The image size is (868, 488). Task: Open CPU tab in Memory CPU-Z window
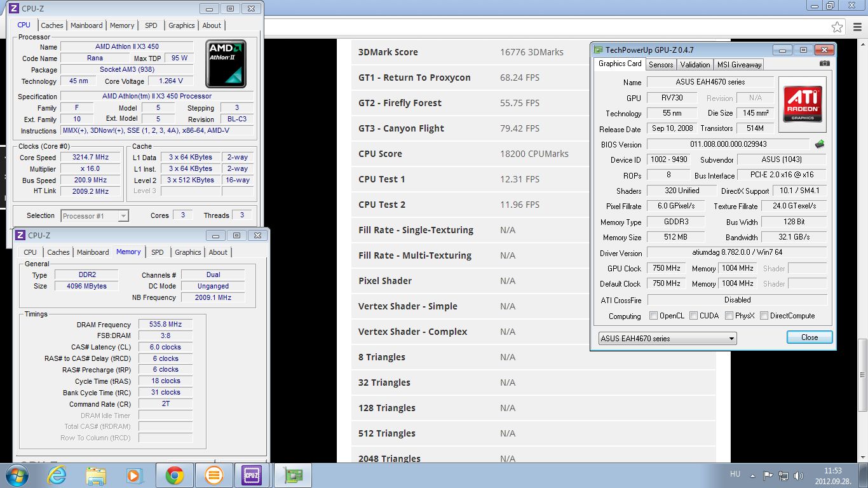30,252
